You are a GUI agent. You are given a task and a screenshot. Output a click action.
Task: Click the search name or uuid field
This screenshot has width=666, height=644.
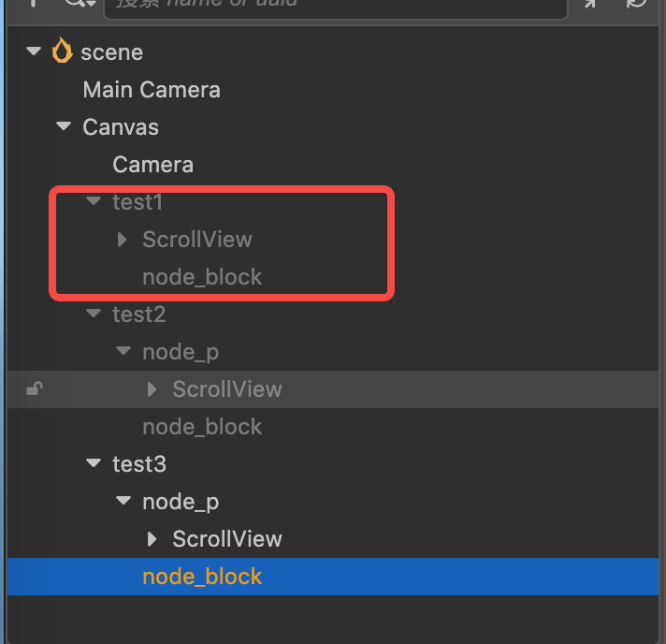coord(335,6)
